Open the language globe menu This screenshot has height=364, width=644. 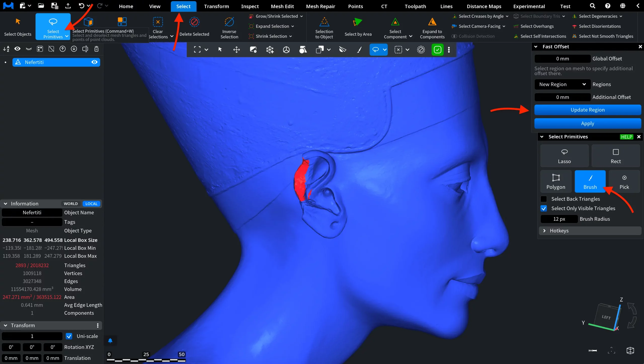tap(623, 6)
